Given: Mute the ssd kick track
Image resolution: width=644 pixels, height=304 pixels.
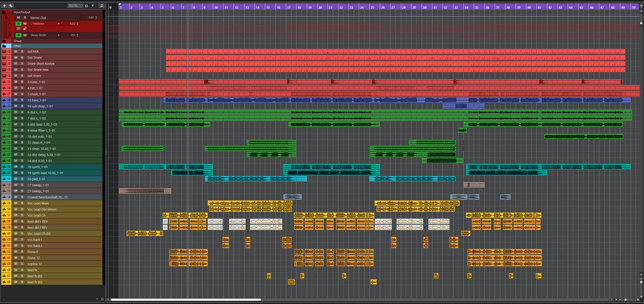Looking at the screenshot, I should (x=17, y=51).
